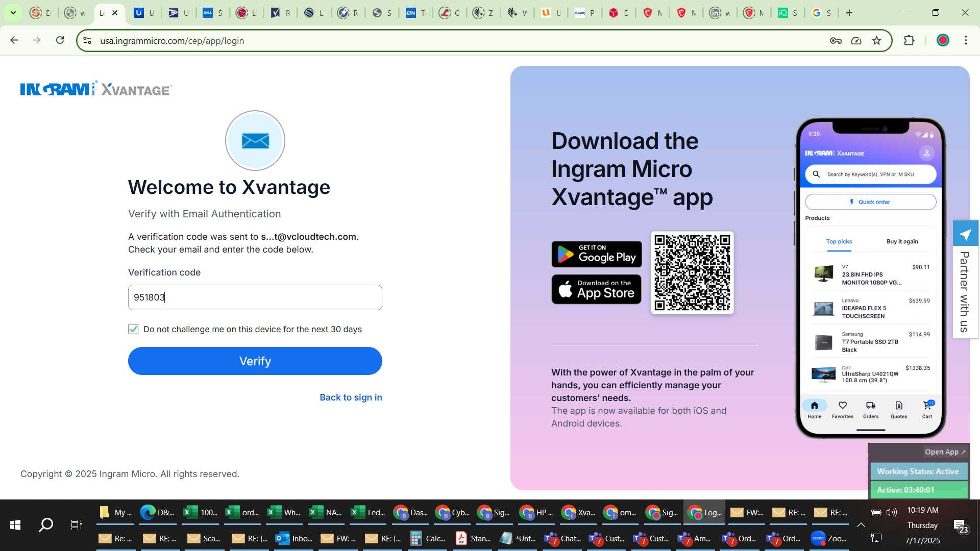Click the Copyright 2025 Ingram Micro text
This screenshot has height=551, width=980.
point(130,474)
